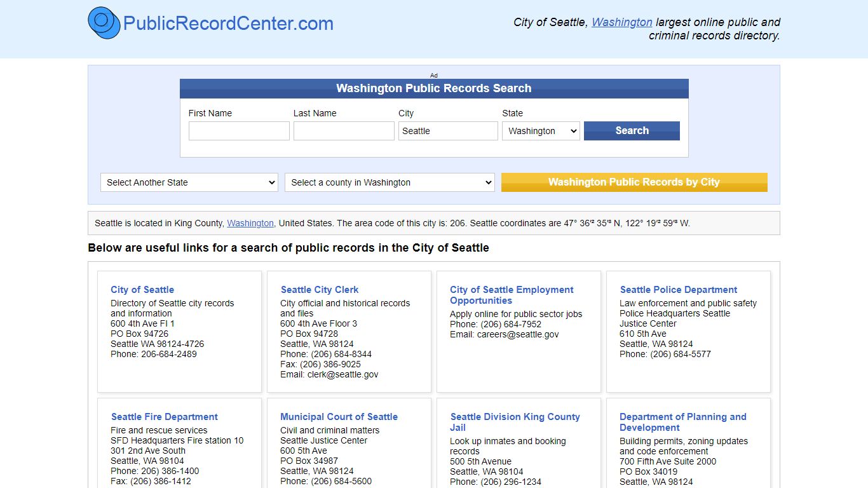
Task: Click the text '610 5th Ave'
Action: coord(643,334)
